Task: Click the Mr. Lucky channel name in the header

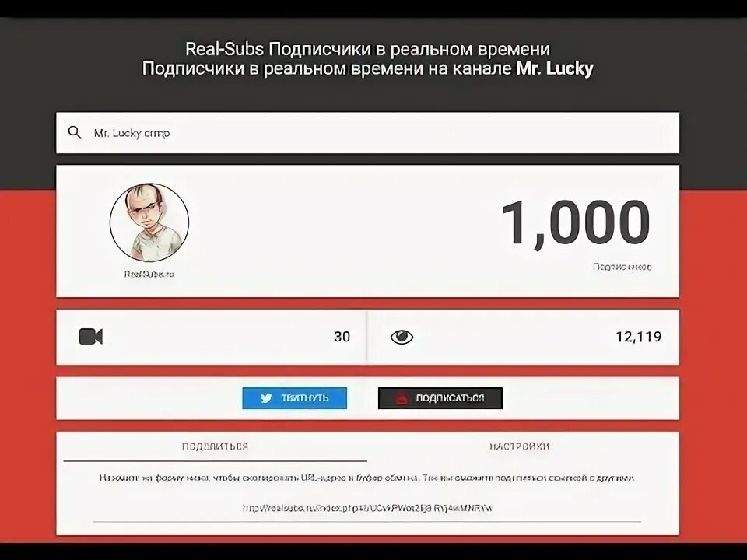Action: (x=555, y=68)
